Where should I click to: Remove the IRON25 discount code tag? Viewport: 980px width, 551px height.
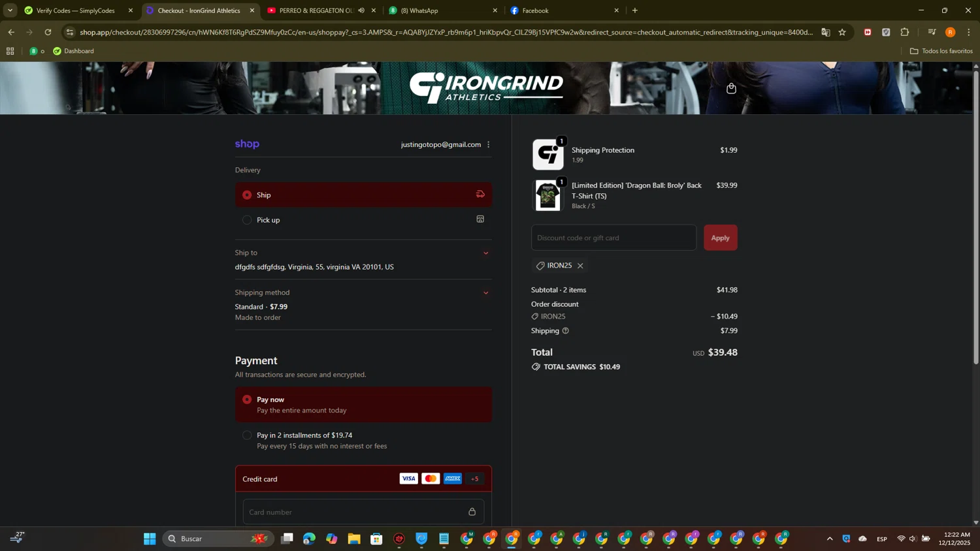(x=580, y=266)
